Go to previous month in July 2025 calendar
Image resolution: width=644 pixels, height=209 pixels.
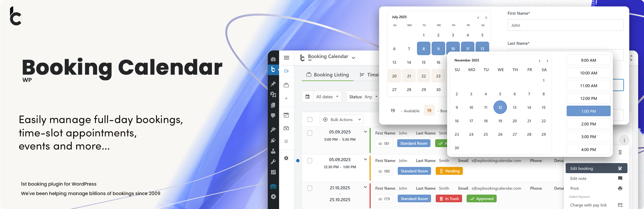(x=478, y=18)
